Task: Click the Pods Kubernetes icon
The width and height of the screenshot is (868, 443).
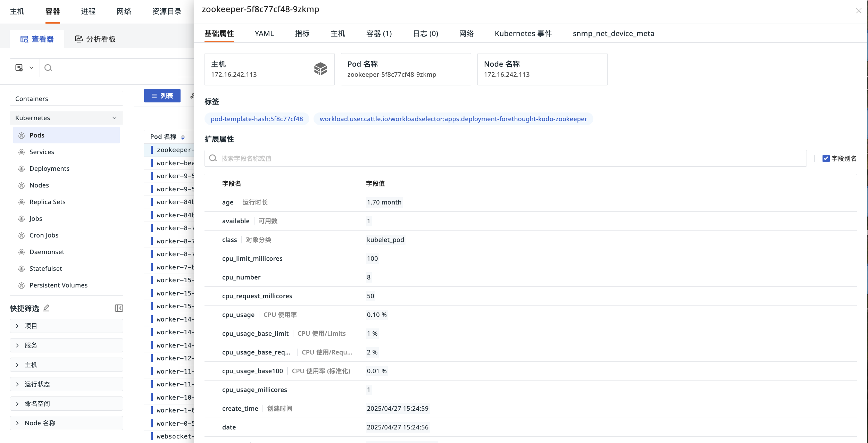Action: 22,135
